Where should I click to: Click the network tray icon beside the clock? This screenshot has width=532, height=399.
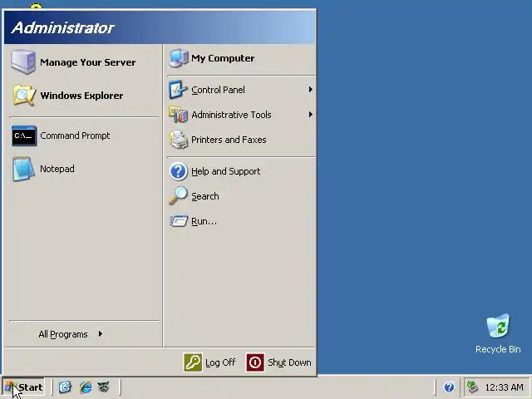point(472,387)
